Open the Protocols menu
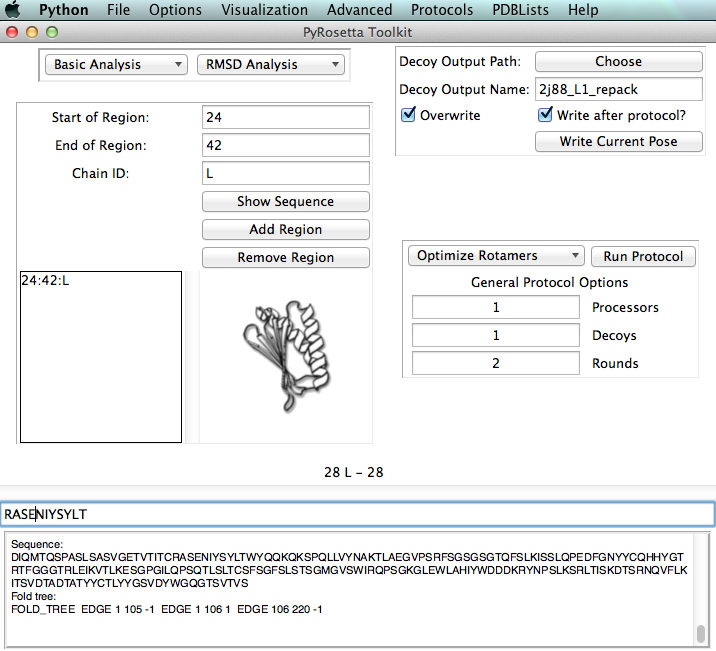The width and height of the screenshot is (716, 651). pos(441,10)
